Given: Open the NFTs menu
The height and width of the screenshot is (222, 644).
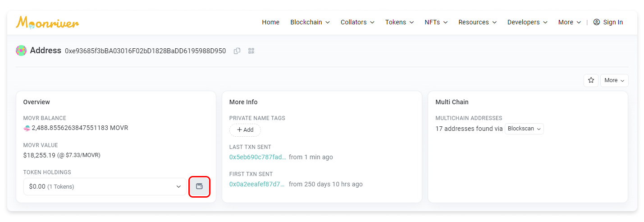Looking at the screenshot, I should coord(436,22).
